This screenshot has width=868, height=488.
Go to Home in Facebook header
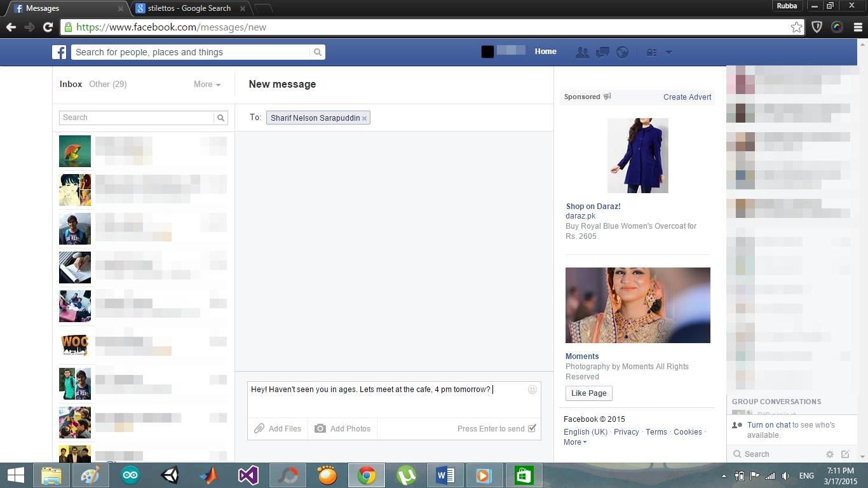tap(545, 51)
